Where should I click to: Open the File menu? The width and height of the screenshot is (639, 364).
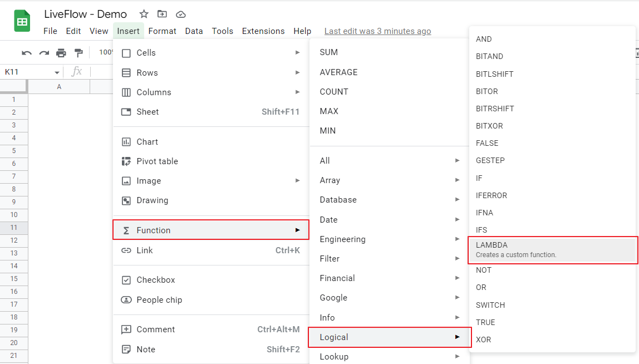[50, 31]
